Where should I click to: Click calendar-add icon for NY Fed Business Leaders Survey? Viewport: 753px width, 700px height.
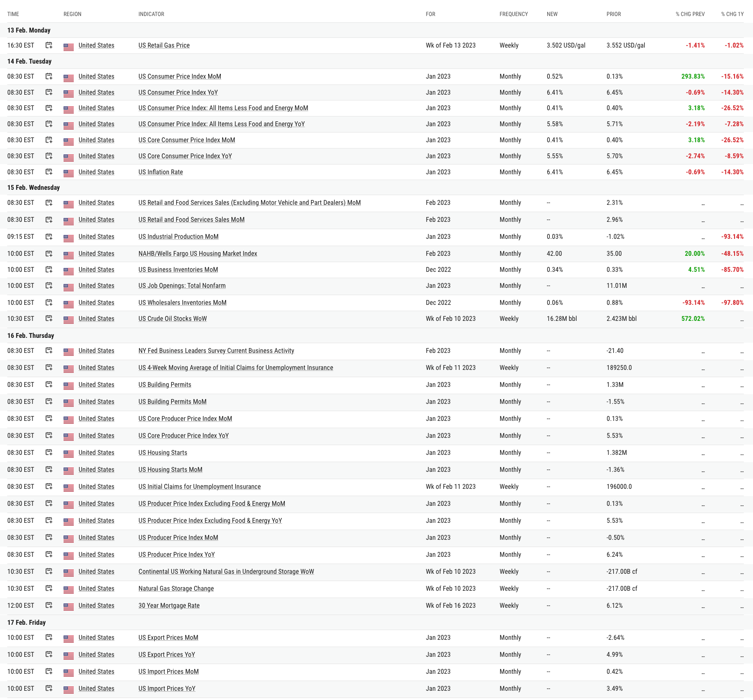point(49,350)
